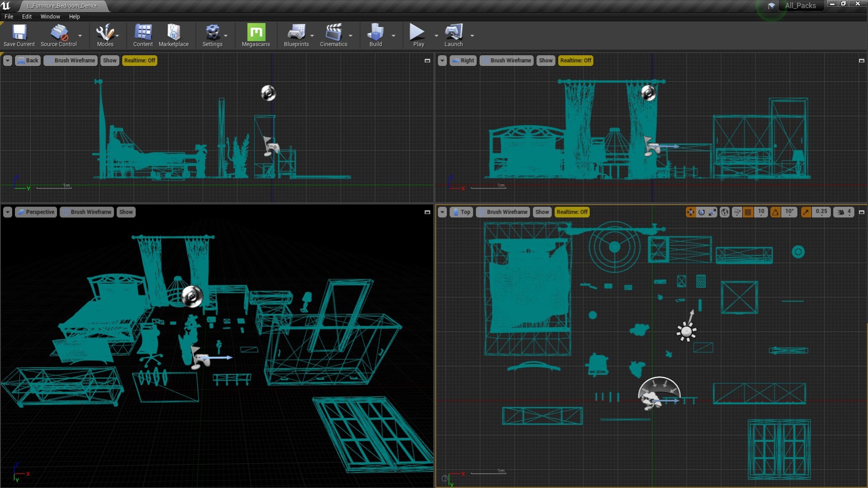Open grid snap size 10 dropdown
Viewport: 868px width, 488px height.
tap(761, 212)
